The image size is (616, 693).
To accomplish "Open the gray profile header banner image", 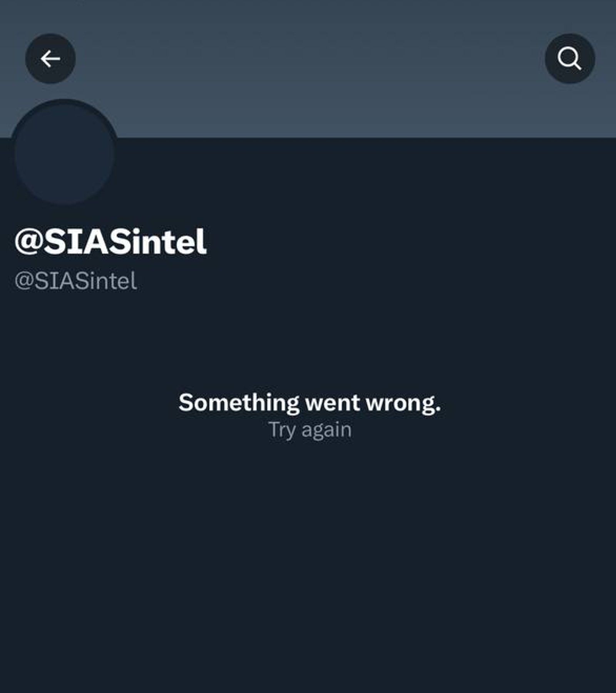I will pyautogui.click(x=308, y=69).
